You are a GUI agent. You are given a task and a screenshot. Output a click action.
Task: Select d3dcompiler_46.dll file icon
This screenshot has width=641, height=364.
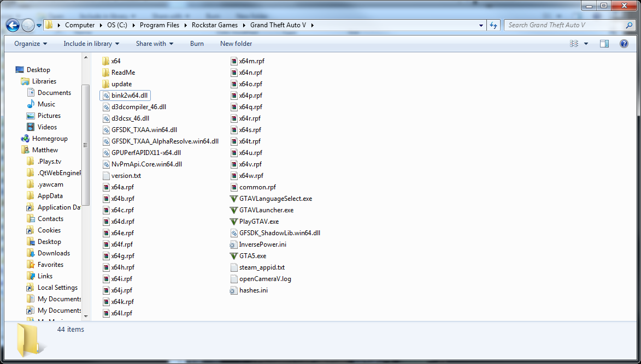106,107
